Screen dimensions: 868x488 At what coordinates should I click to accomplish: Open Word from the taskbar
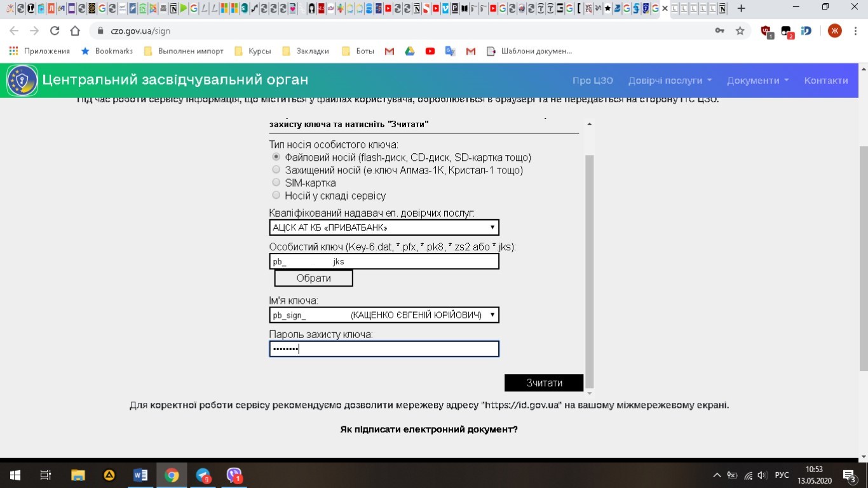pos(140,475)
